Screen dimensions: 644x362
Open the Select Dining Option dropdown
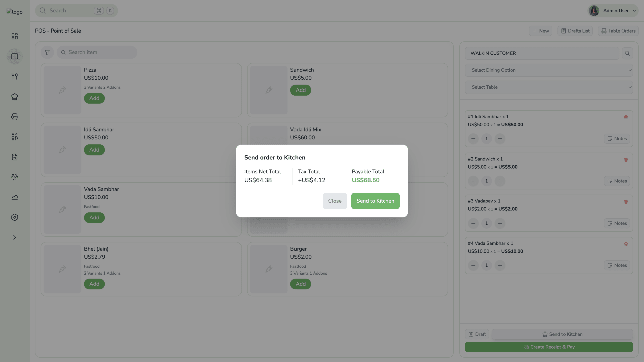(548, 70)
